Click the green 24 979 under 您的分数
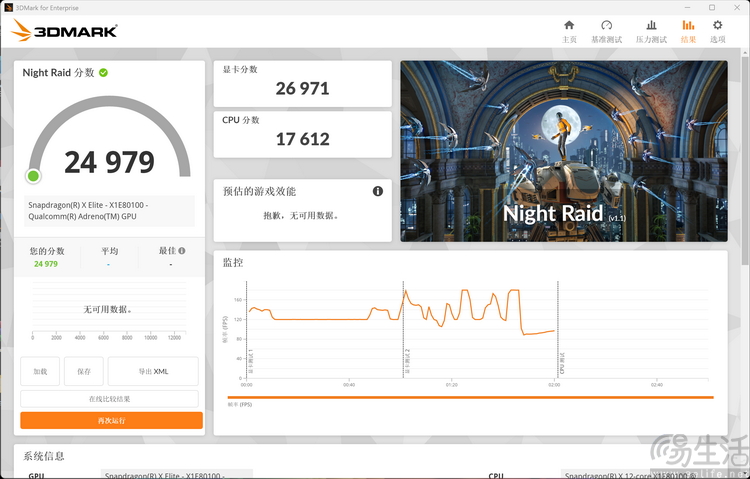Viewport: 750px width, 479px height. coord(46,264)
